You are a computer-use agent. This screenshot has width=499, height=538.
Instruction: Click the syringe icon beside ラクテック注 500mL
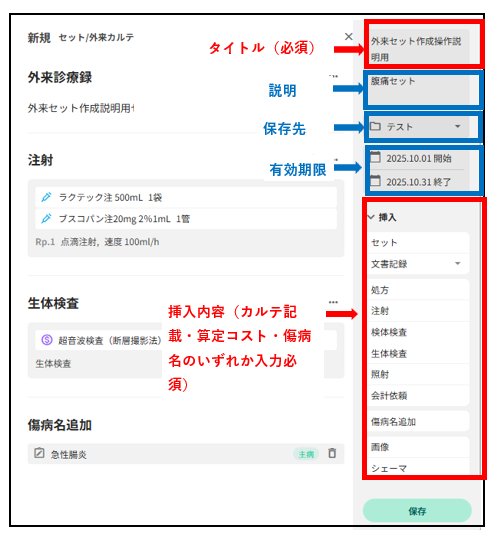(x=46, y=197)
